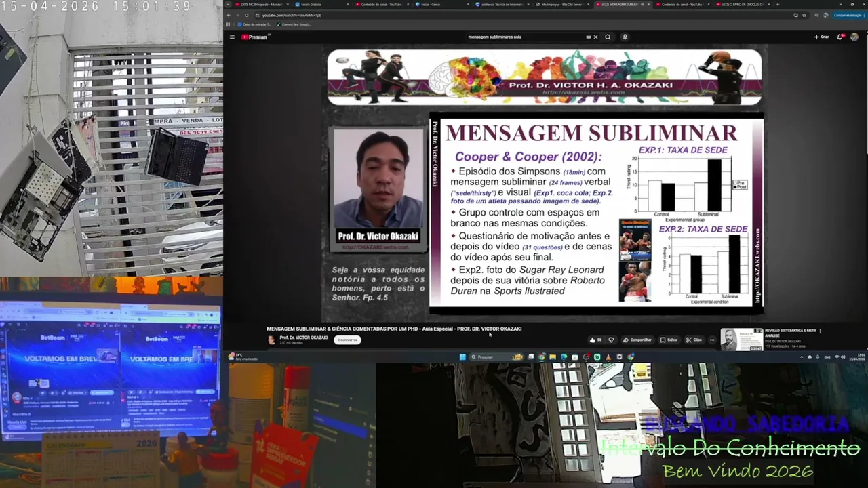Open more actions ellipsis beside Clipe
This screenshot has height=488, width=868.
pos(712,340)
